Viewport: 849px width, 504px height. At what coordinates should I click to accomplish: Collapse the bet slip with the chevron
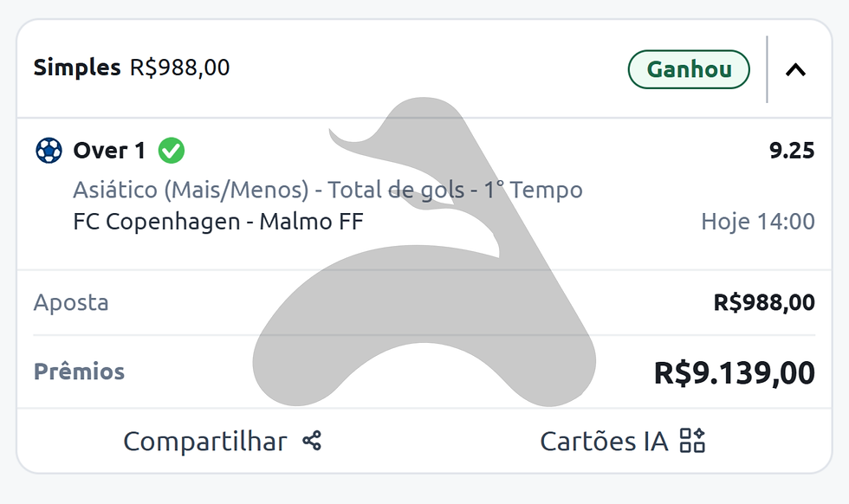[x=795, y=69]
